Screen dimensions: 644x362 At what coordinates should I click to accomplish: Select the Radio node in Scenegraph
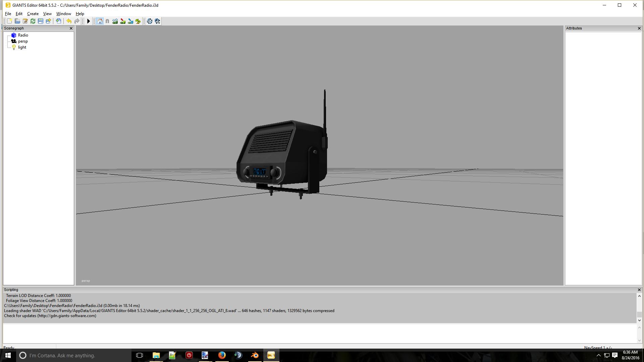(23, 35)
